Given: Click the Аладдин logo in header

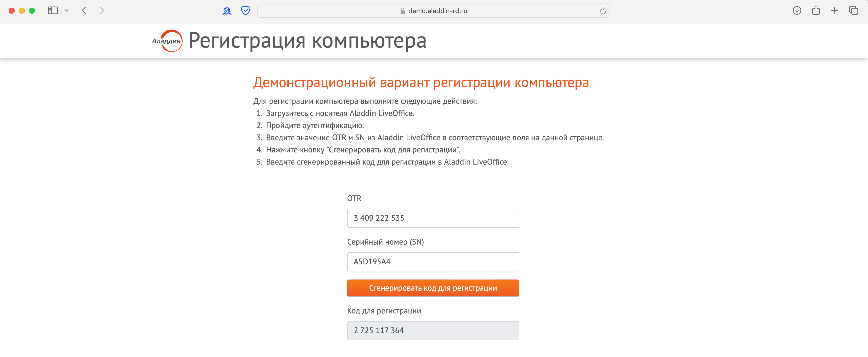Looking at the screenshot, I should tap(167, 41).
